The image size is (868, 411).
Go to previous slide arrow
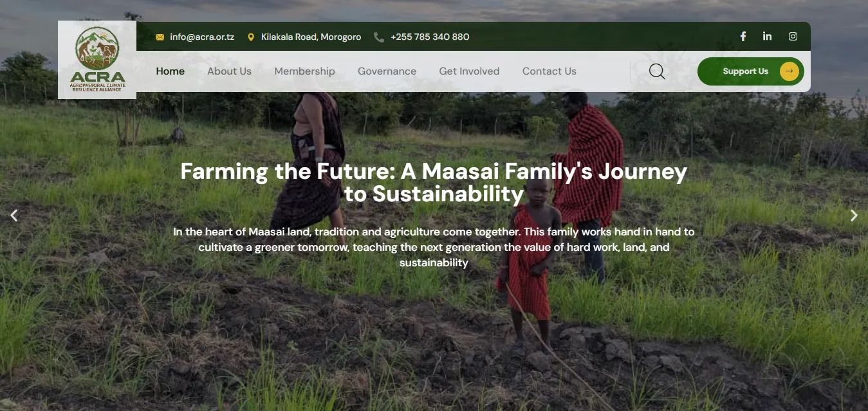coord(14,215)
